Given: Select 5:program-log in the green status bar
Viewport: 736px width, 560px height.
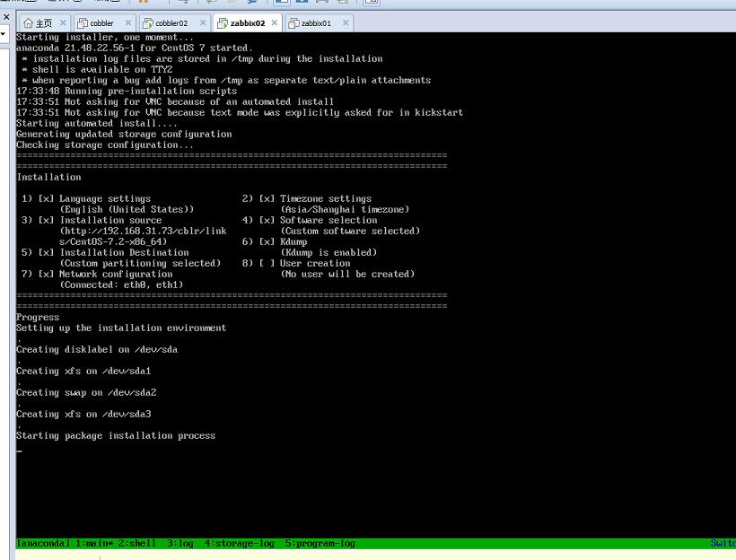Looking at the screenshot, I should 320,544.
